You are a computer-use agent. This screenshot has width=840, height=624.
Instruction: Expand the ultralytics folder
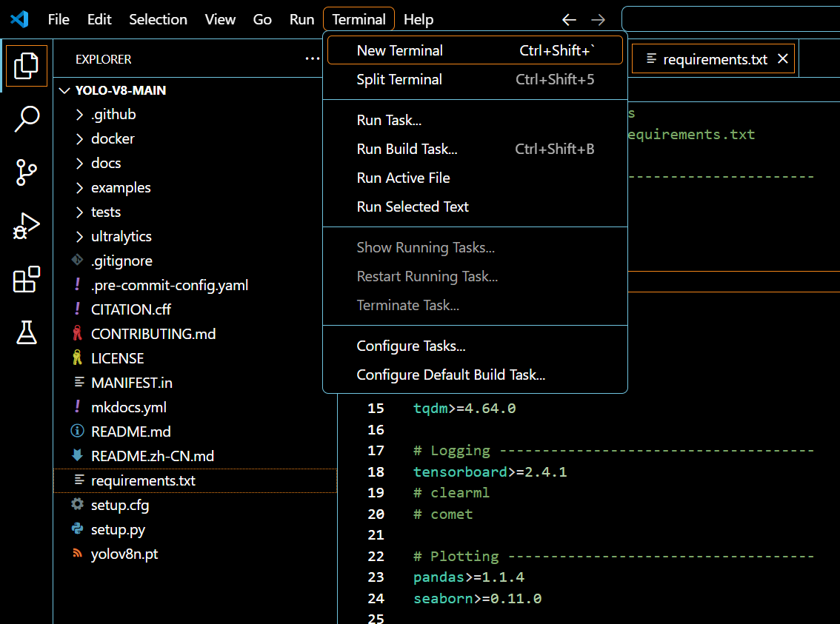click(x=121, y=237)
